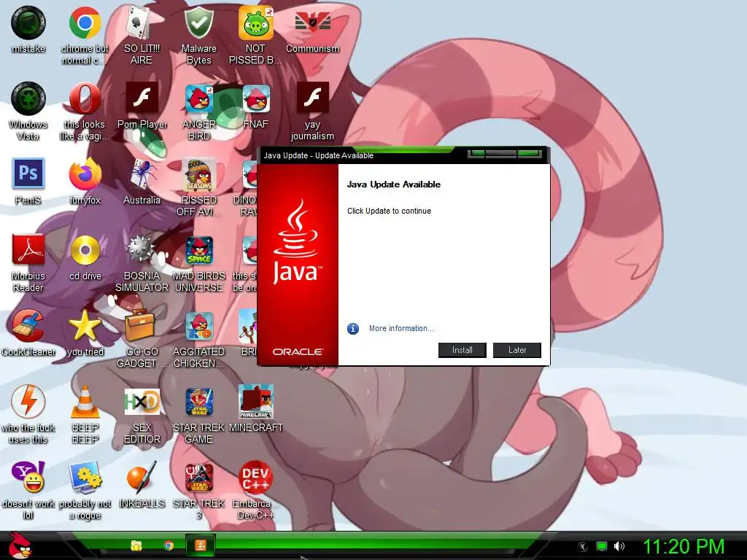The height and width of the screenshot is (560, 747).
Task: Open 'probably not a rogue' gears icon
Action: click(85, 477)
